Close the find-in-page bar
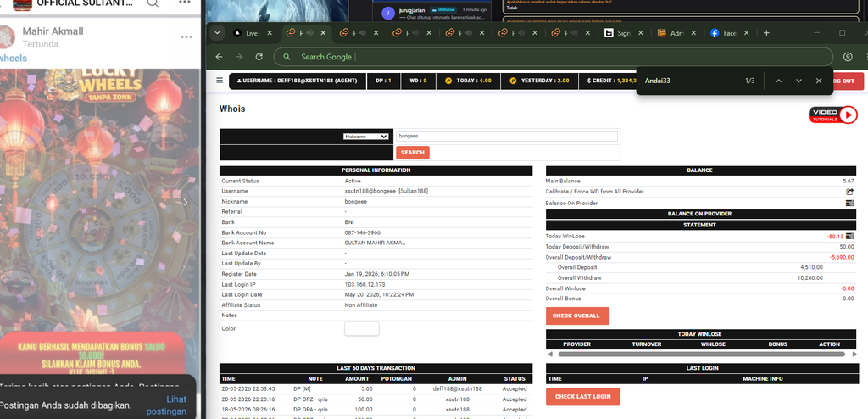 tap(819, 81)
